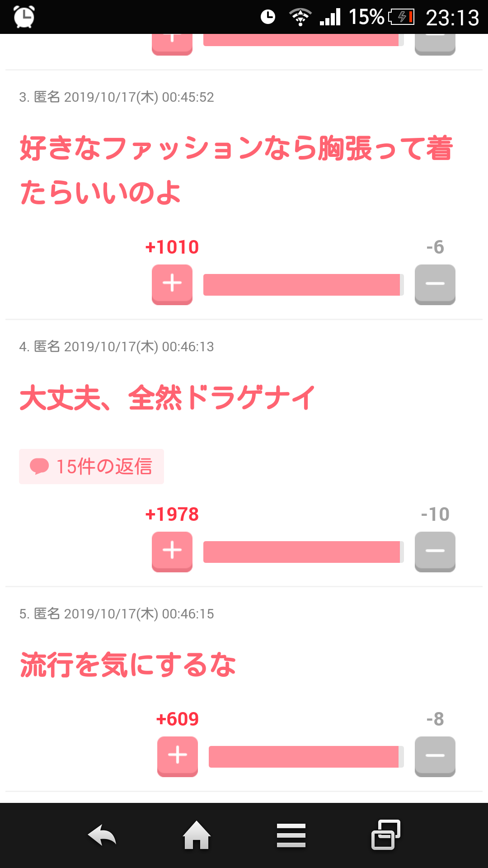Image resolution: width=488 pixels, height=868 pixels.
Task: Expand the 15件の返信 replies
Action: tap(91, 467)
